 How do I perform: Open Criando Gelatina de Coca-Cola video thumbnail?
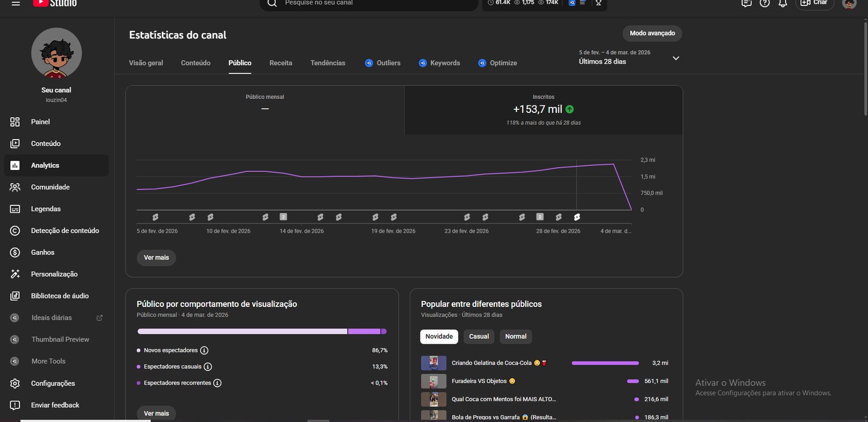pyautogui.click(x=433, y=363)
